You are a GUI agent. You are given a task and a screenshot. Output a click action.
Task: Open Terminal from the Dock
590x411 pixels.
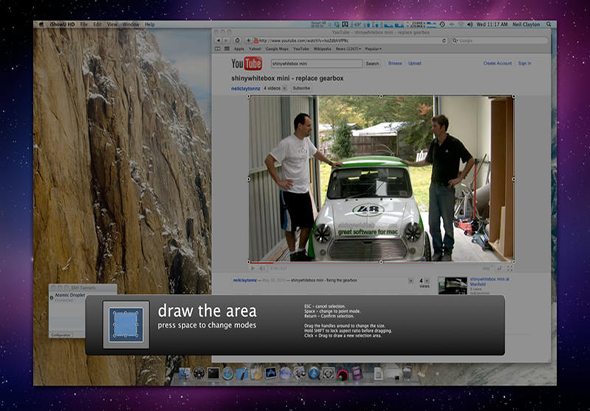213,373
